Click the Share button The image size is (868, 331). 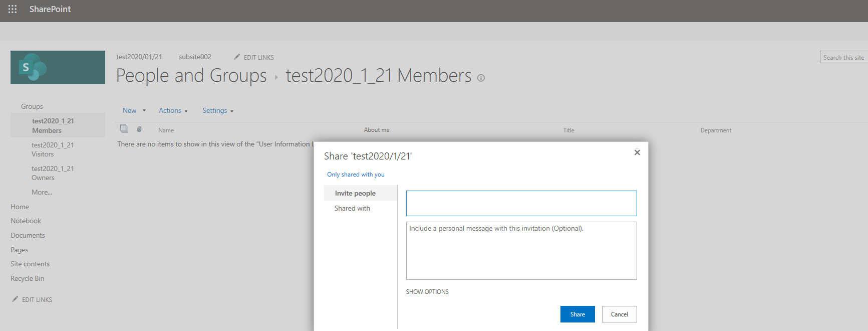pyautogui.click(x=577, y=314)
